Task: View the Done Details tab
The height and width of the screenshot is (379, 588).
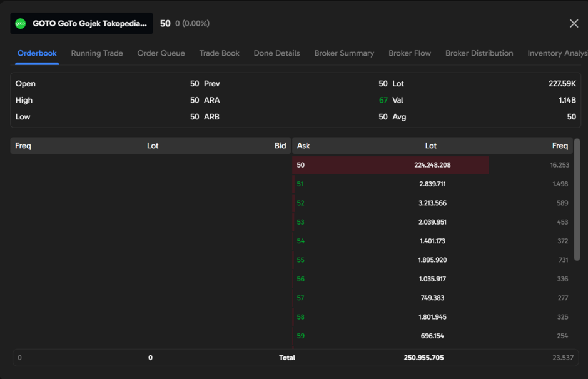Action: click(276, 53)
